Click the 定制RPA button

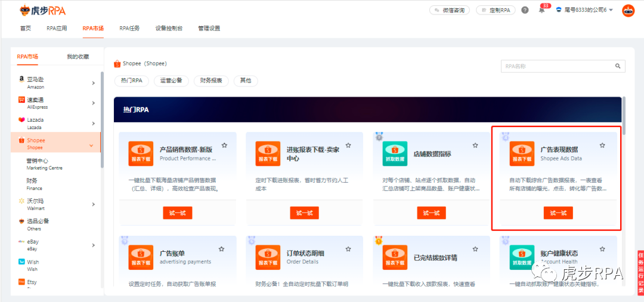click(x=496, y=10)
